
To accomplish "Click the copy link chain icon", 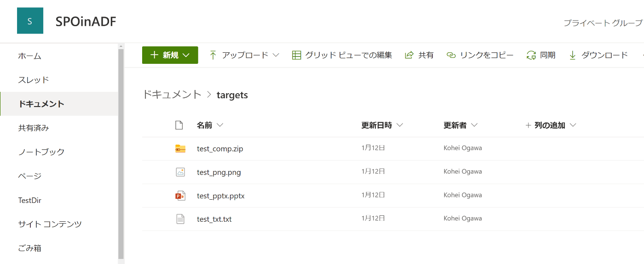I will tap(451, 55).
